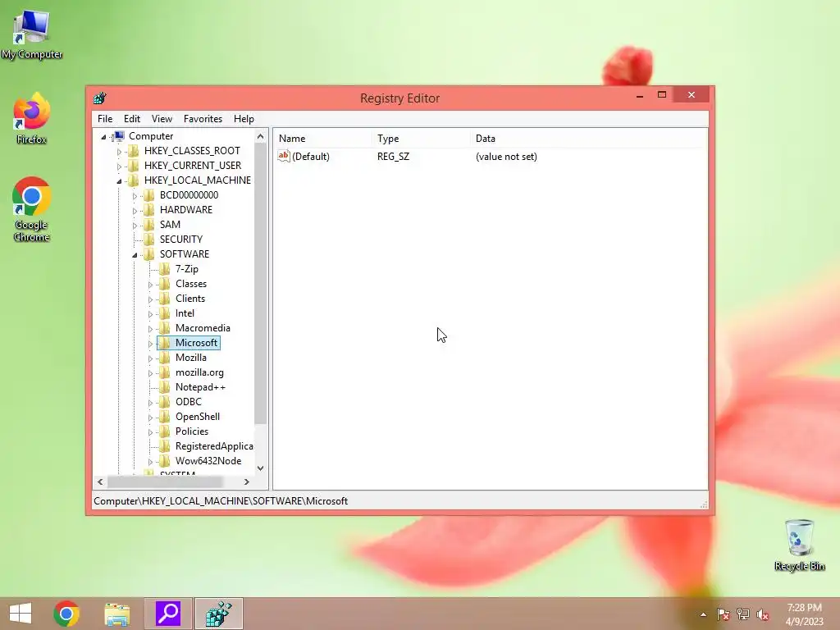Image resolution: width=840 pixels, height=630 pixels.
Task: Select the Clients key
Action: (x=190, y=299)
